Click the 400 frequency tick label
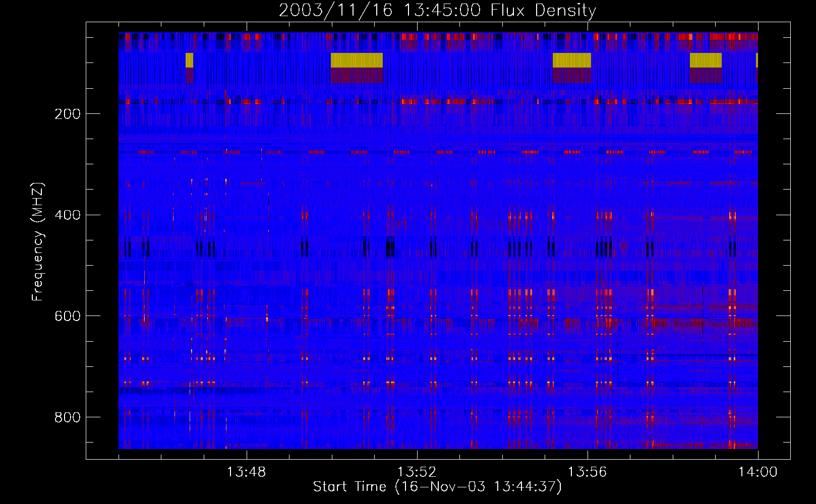Viewport: 816px width, 504px height. tap(68, 215)
